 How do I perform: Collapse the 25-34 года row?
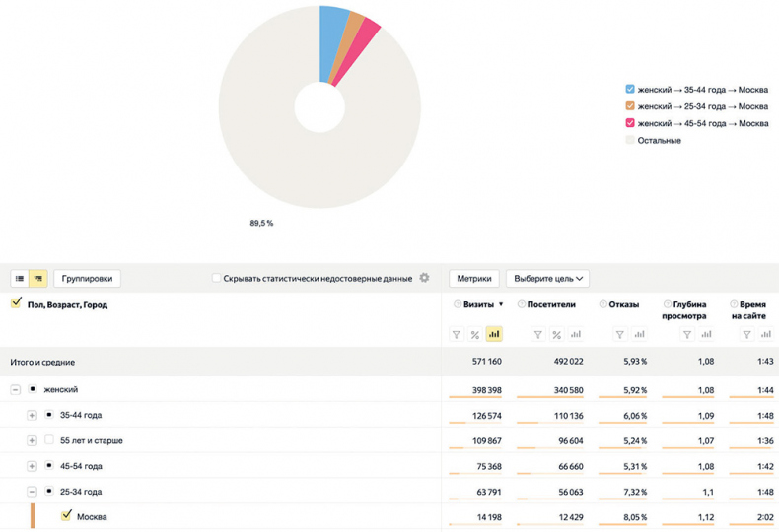pyautogui.click(x=32, y=491)
